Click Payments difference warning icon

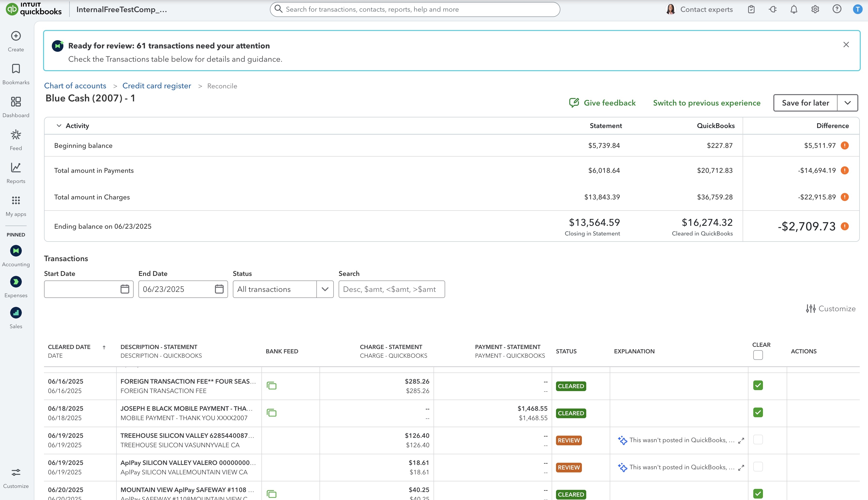(x=845, y=170)
